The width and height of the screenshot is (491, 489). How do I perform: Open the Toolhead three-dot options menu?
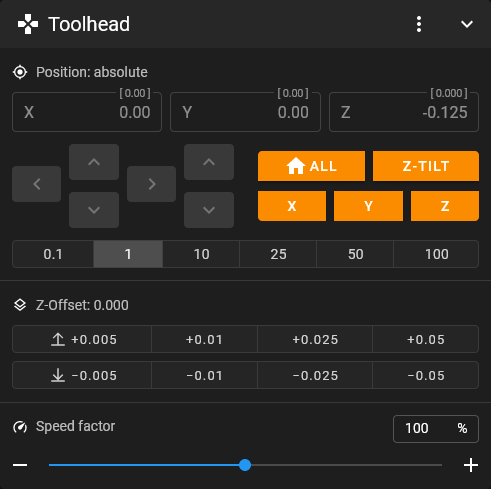(x=419, y=24)
